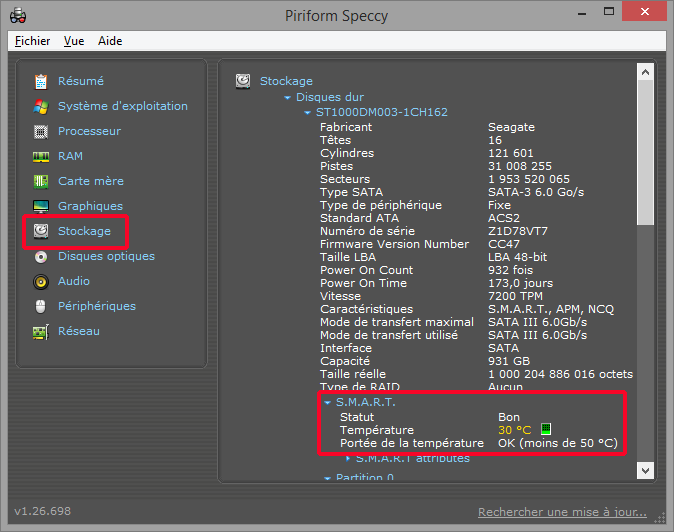Open the Vue menu
This screenshot has width=674, height=532.
[74, 41]
